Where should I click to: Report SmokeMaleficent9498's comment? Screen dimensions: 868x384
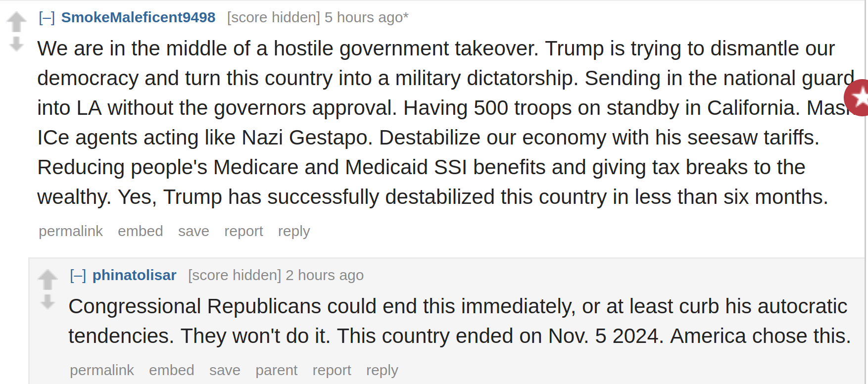(x=243, y=231)
